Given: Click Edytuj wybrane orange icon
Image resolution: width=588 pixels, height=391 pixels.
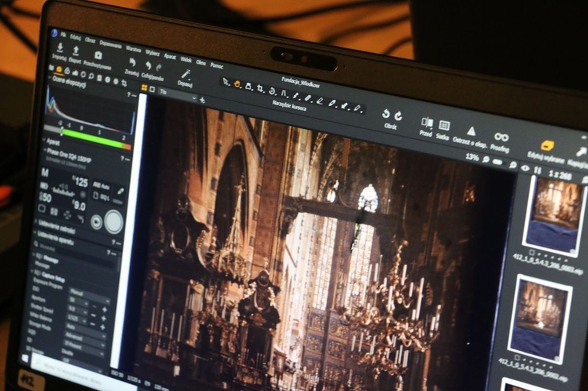Looking at the screenshot, I should (547, 146).
